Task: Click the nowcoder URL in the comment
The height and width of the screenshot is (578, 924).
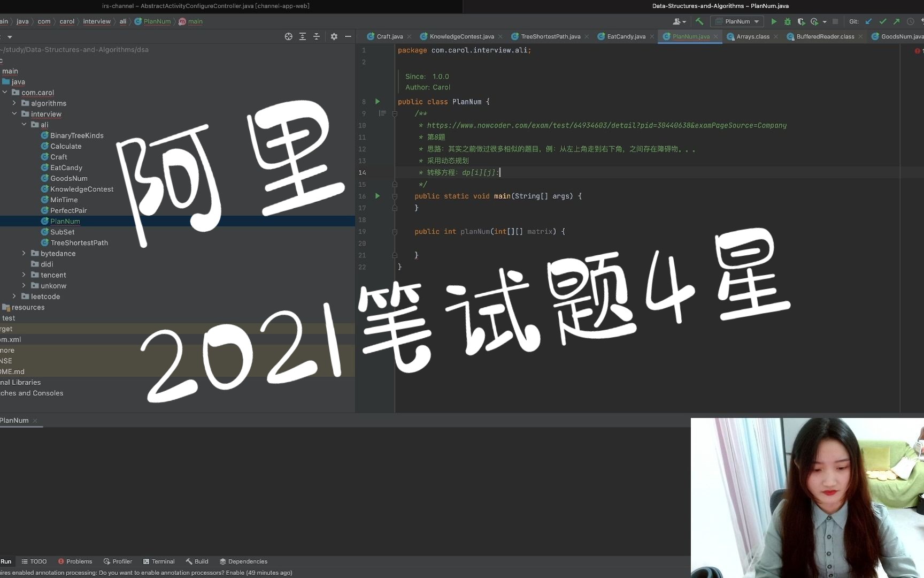Action: click(607, 125)
